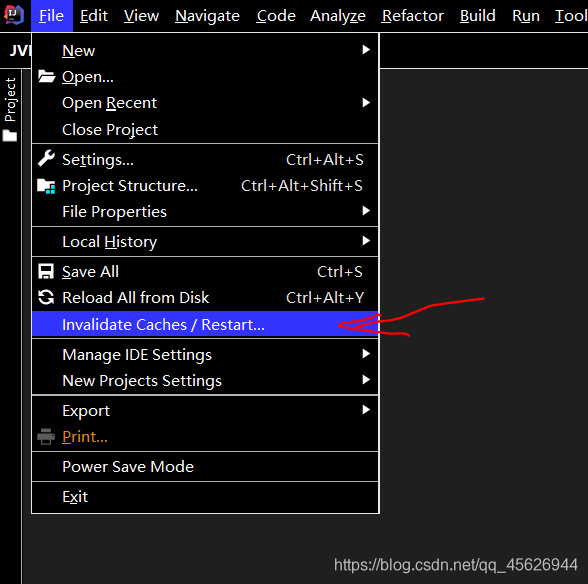The image size is (588, 584).
Task: Click the printer icon beside Print...
Action: click(x=46, y=437)
